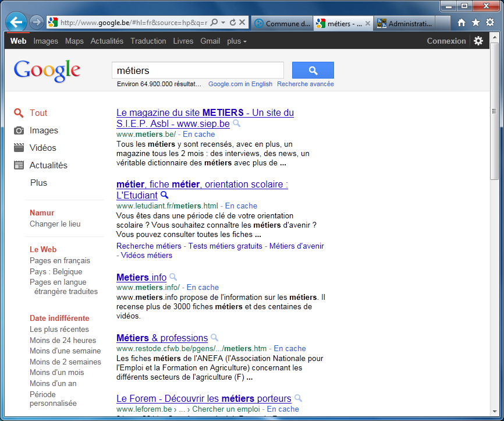Open 'Métiers d'avenir' sitelink
Image resolution: width=504 pixels, height=421 pixels.
(296, 246)
